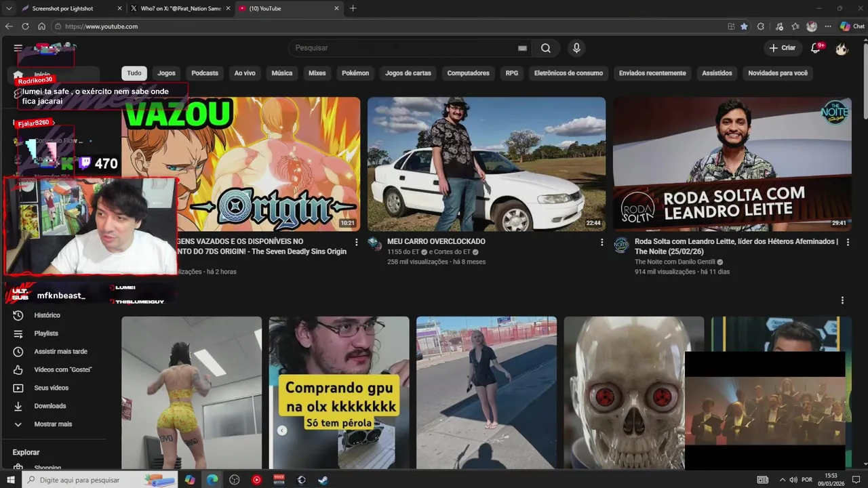Screen dimensions: 868x488
Task: Select the Jogos filter chip
Action: [x=166, y=73]
